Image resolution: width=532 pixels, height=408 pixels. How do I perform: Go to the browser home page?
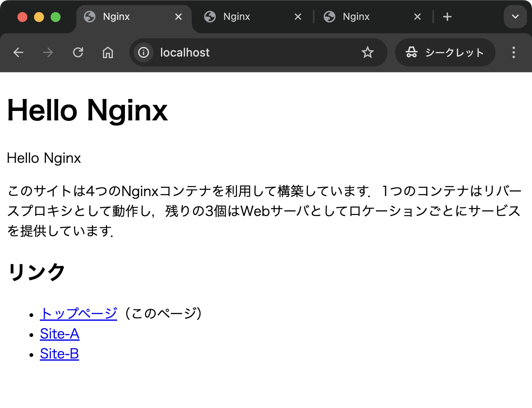[108, 52]
